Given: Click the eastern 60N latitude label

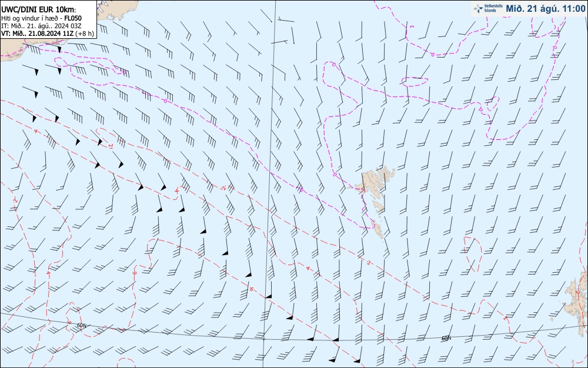Looking at the screenshot, I should (x=446, y=338).
